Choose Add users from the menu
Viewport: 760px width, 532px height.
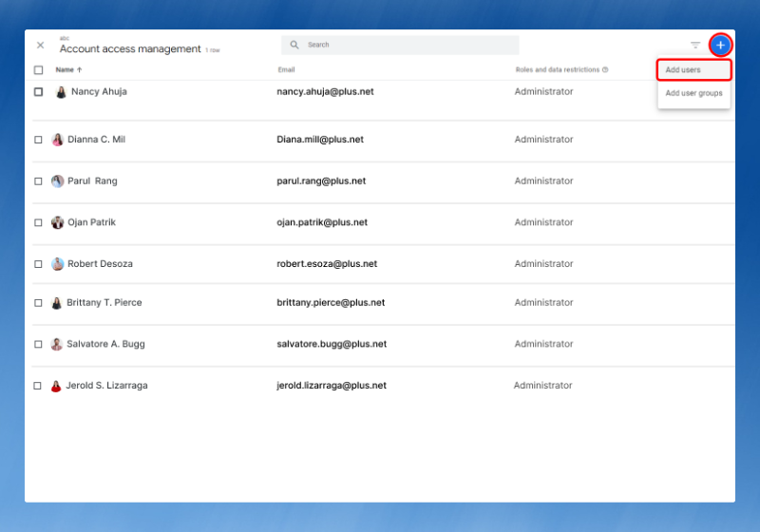pos(693,69)
